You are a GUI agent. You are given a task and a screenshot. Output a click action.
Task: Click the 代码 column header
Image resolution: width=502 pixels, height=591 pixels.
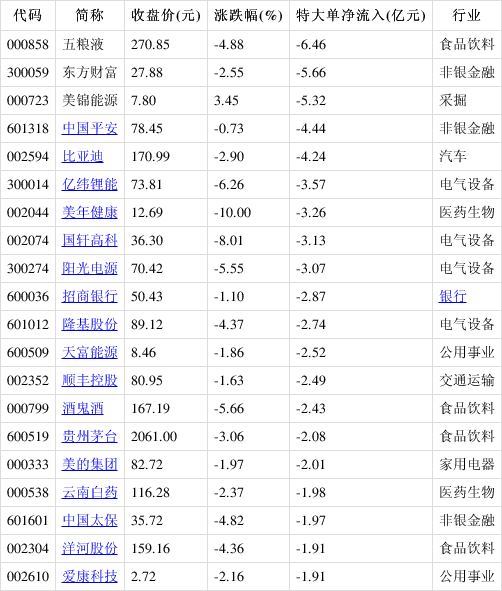28,15
